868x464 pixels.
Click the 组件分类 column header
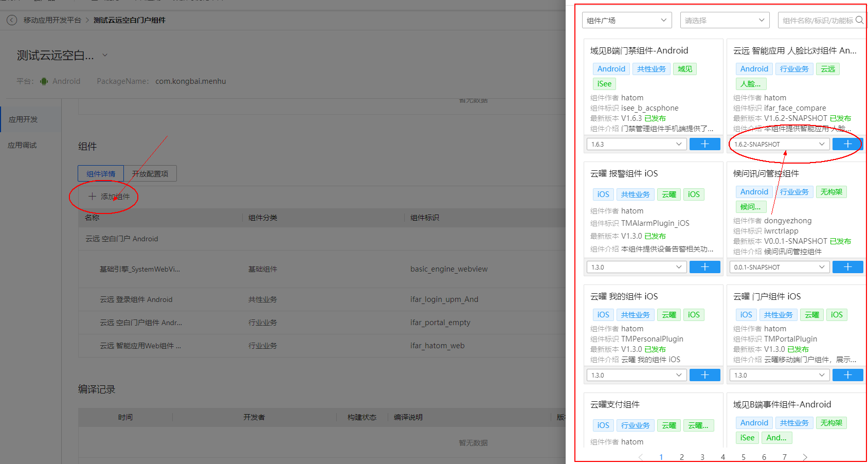coord(263,218)
